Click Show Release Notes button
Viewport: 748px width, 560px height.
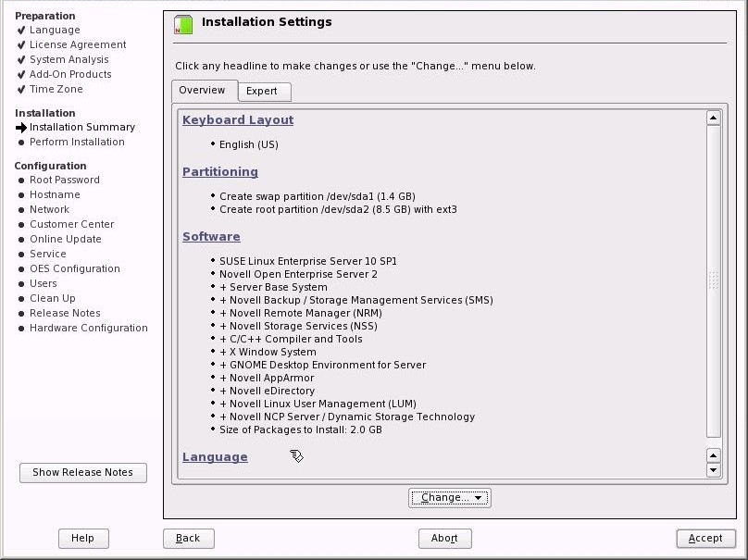point(83,472)
